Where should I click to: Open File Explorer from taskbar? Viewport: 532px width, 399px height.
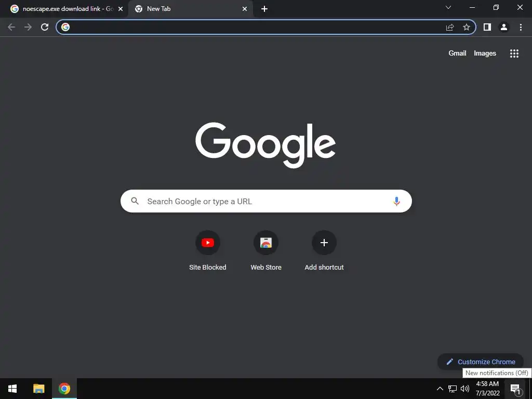tap(38, 389)
